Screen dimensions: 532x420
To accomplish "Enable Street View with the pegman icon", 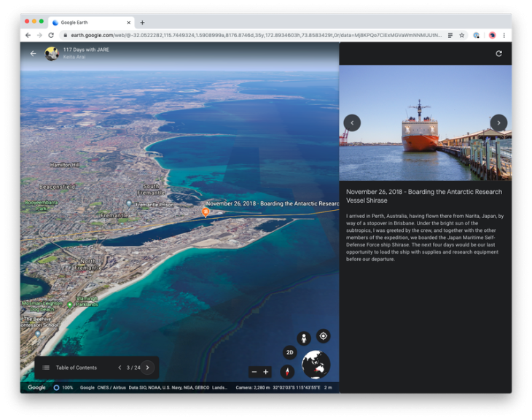I will tap(304, 338).
